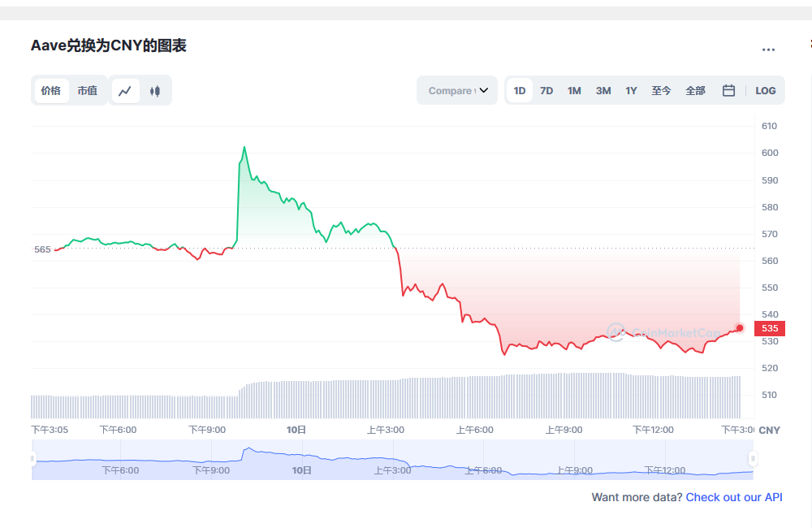This screenshot has height=528, width=812.
Task: Select the 价格 (price) tab
Action: tap(50, 91)
